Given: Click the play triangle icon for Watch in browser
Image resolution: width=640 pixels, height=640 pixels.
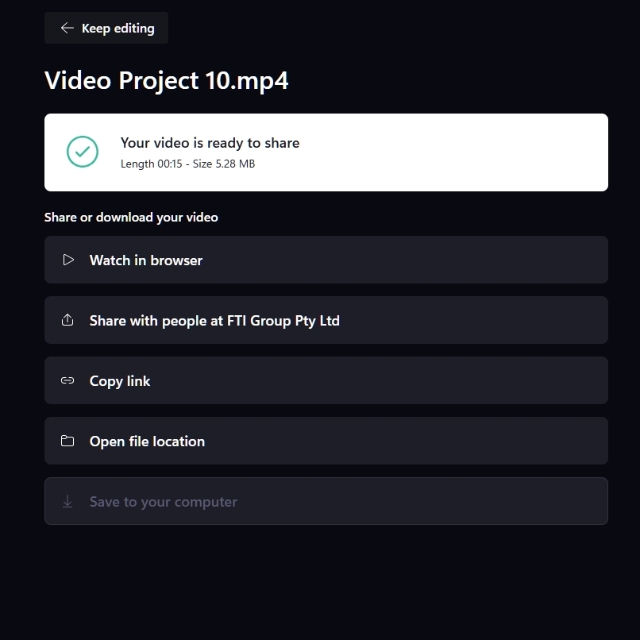Looking at the screenshot, I should (68, 260).
